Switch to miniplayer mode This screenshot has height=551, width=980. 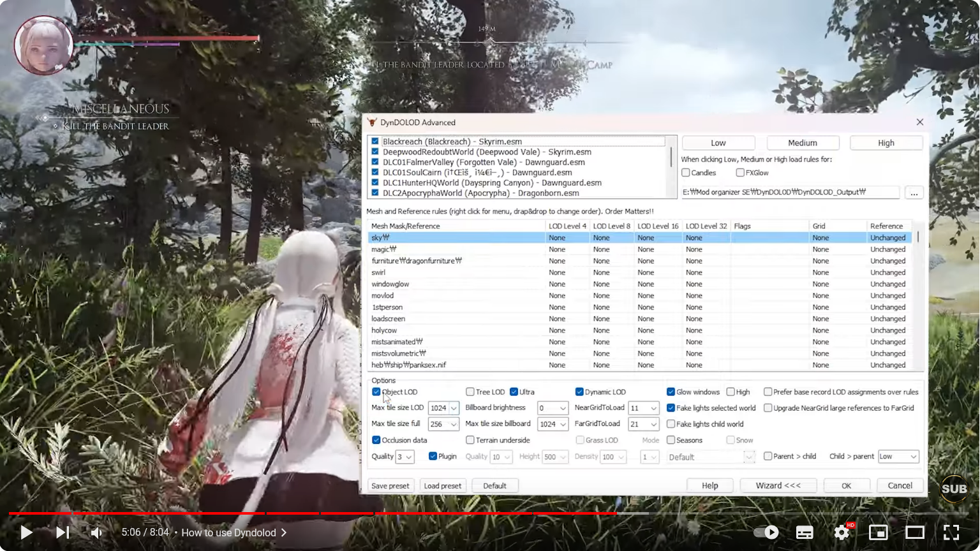click(x=879, y=533)
